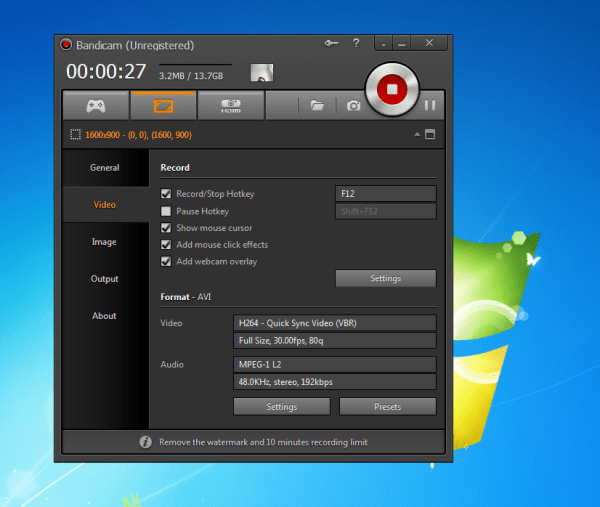
Task: Click the webcam preview thumbnail
Action: click(x=261, y=73)
